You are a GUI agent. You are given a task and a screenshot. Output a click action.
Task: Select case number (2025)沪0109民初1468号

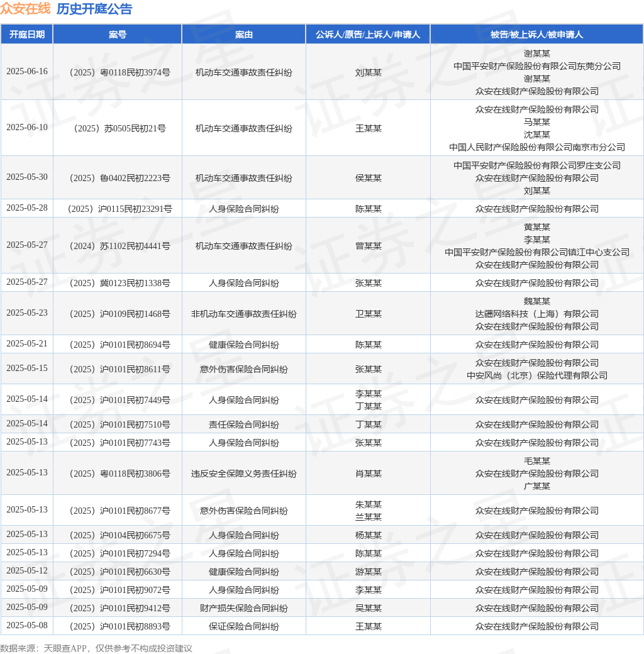119,314
